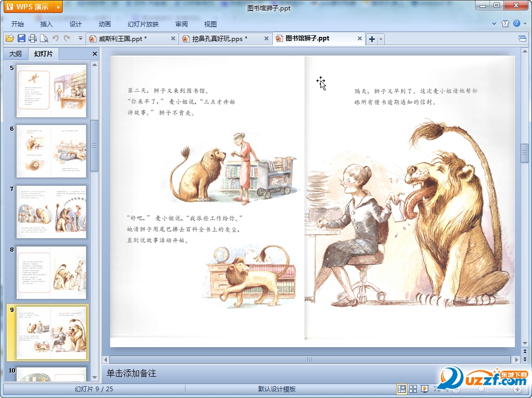Expand the quick access toolbar dropdown

[80, 39]
